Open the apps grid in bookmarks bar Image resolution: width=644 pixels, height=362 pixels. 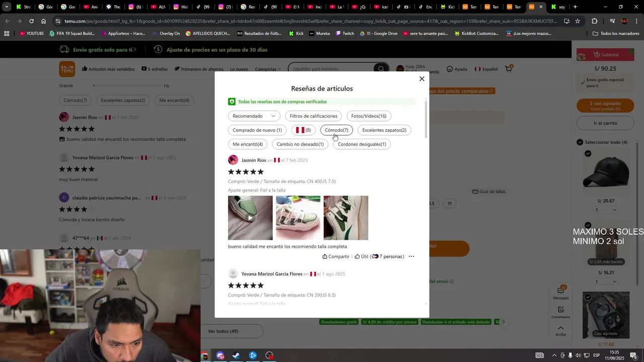[x=7, y=34]
